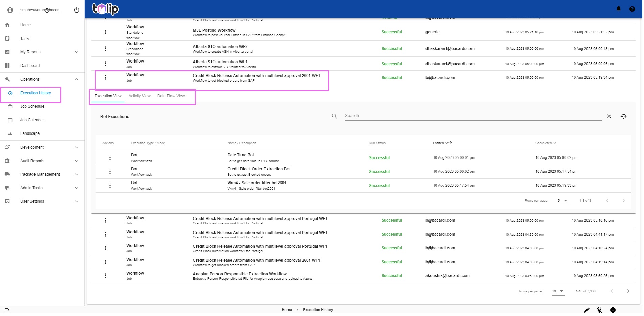Collapse the sidebar using bottom-left menu icon
Image resolution: width=644 pixels, height=316 pixels.
[7, 310]
